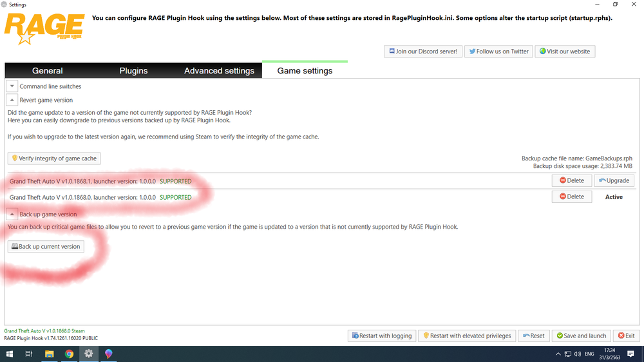Click Save and launch

(x=581, y=336)
